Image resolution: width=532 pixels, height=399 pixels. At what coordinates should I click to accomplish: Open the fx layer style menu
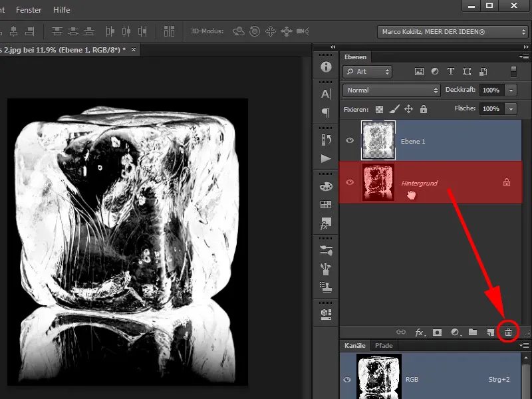coord(420,332)
